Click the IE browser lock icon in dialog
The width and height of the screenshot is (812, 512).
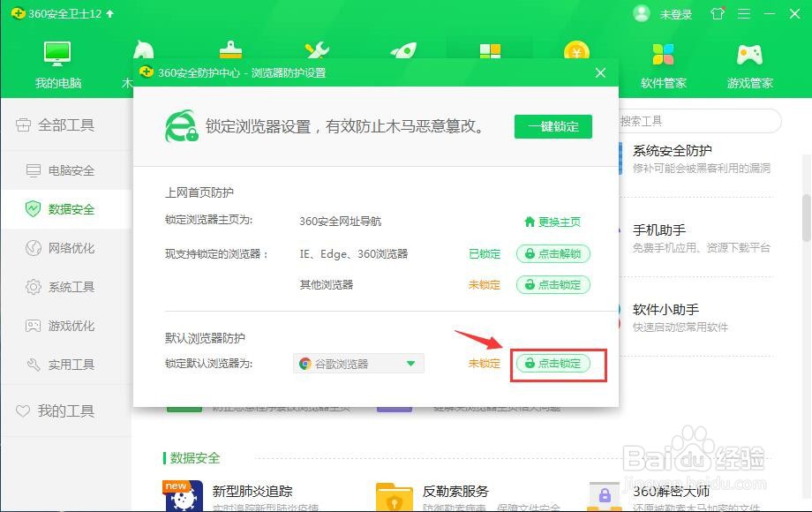click(x=181, y=126)
